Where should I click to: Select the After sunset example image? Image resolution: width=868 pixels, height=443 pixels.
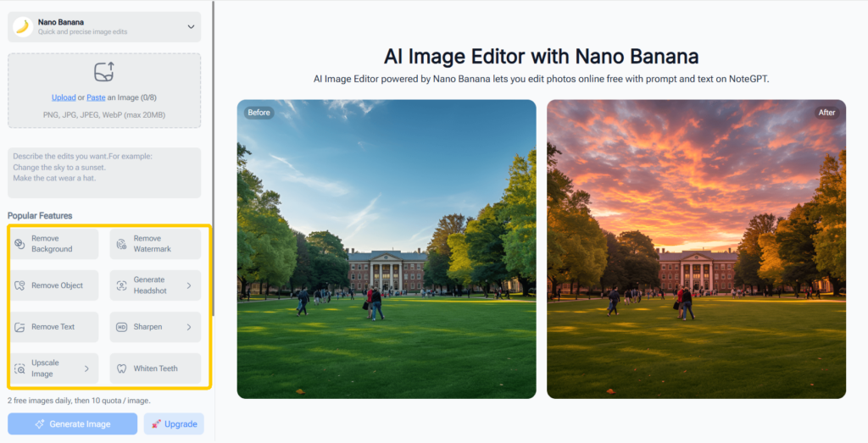696,249
